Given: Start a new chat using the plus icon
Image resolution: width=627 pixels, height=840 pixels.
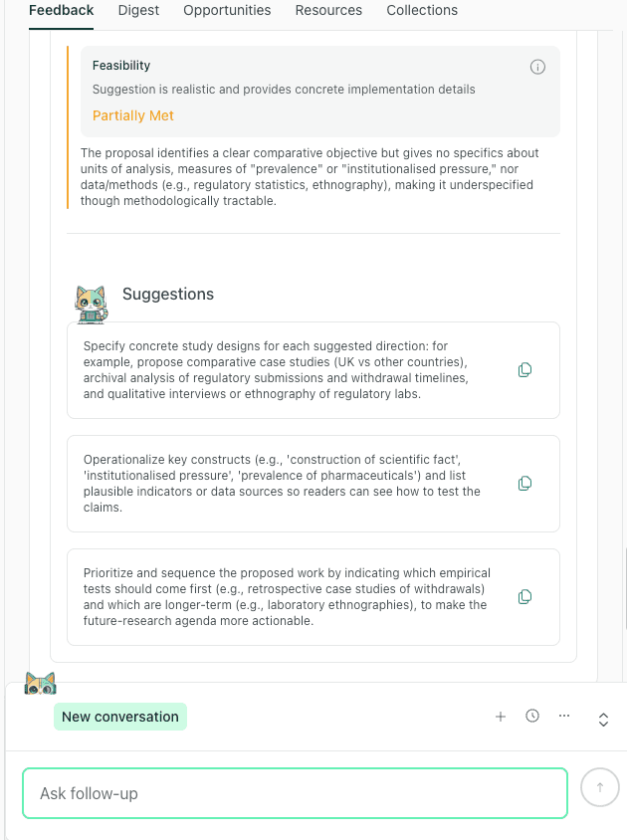Looking at the screenshot, I should coord(501,716).
